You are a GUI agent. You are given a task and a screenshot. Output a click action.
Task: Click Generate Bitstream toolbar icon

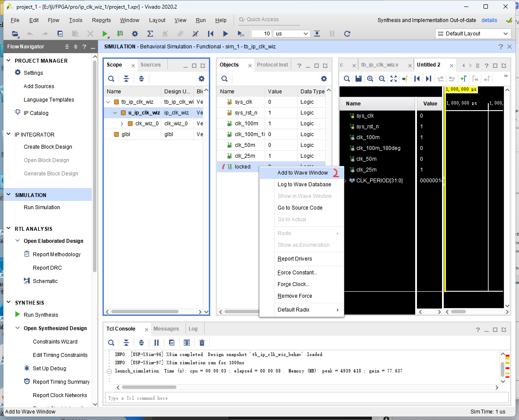[120, 34]
